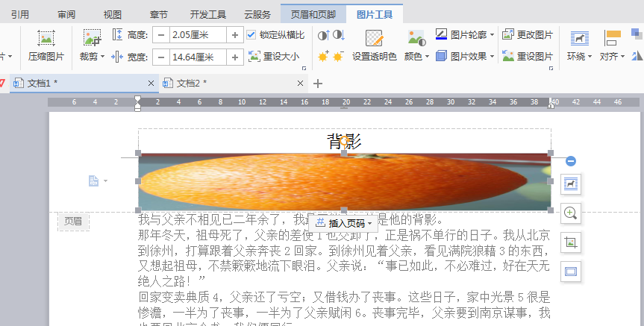Image resolution: width=644 pixels, height=326 pixels.
Task: Expand the Align (对齐) dropdown arrow
Action: tap(622, 56)
